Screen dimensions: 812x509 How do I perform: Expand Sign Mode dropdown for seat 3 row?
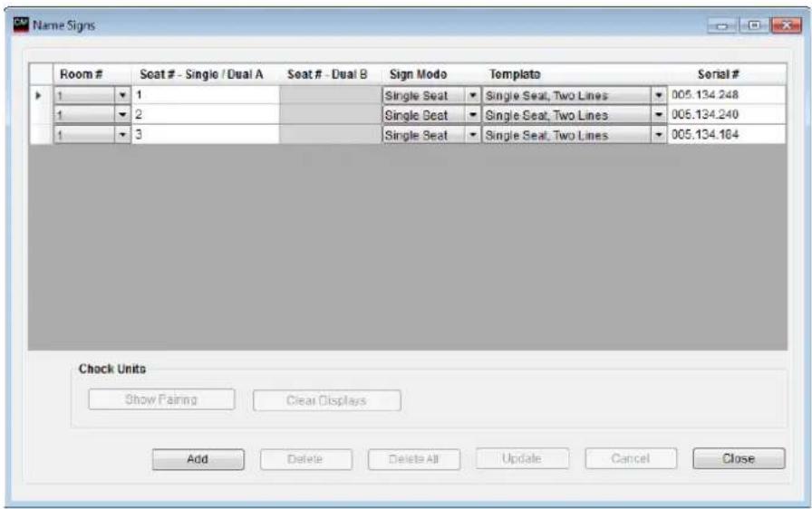pos(472,134)
